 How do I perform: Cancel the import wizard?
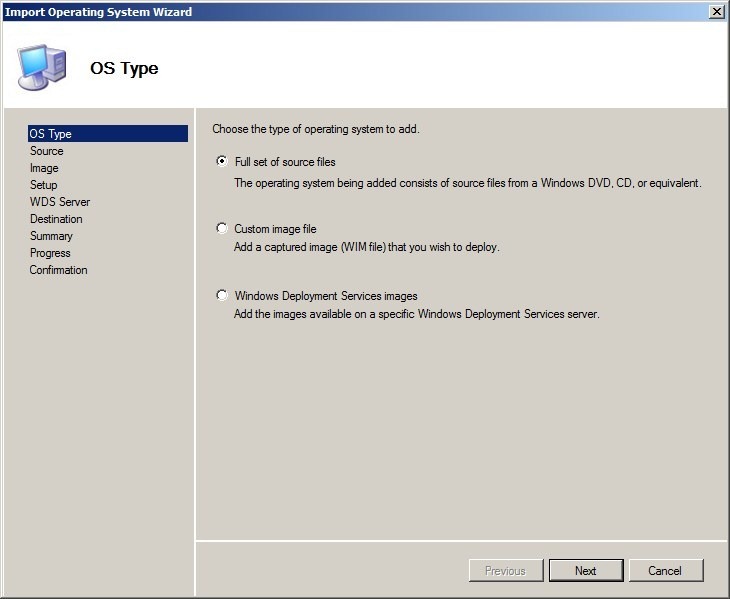coord(666,571)
